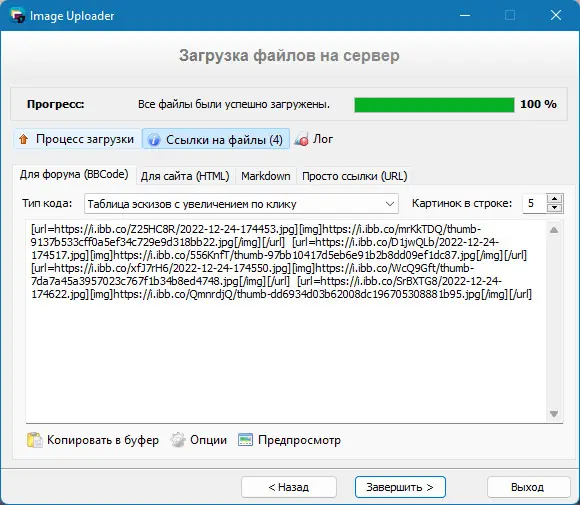Click the orange upload arrow icon
This screenshot has width=580, height=505.
(x=24, y=139)
